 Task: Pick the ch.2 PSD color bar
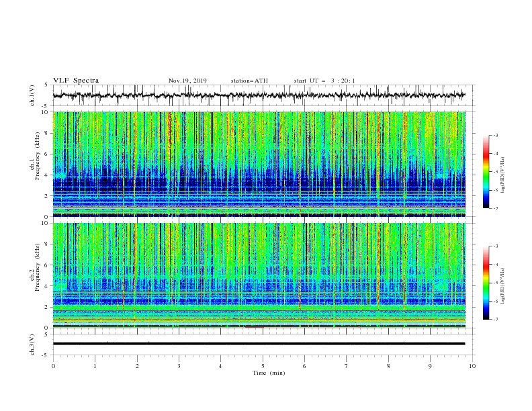[x=486, y=283]
